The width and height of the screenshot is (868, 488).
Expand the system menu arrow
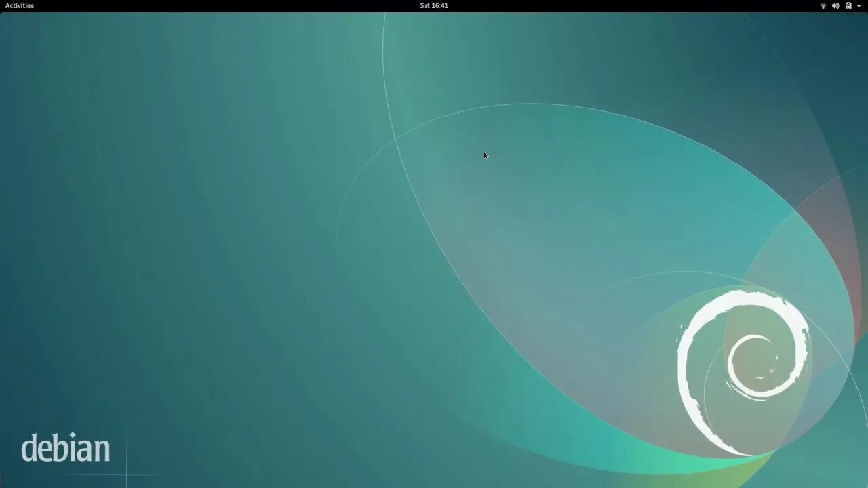tap(859, 6)
